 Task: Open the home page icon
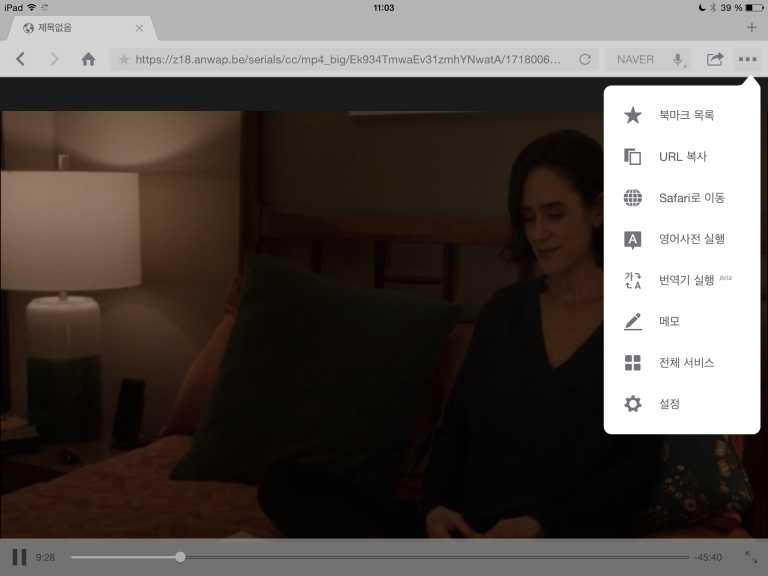click(x=88, y=59)
